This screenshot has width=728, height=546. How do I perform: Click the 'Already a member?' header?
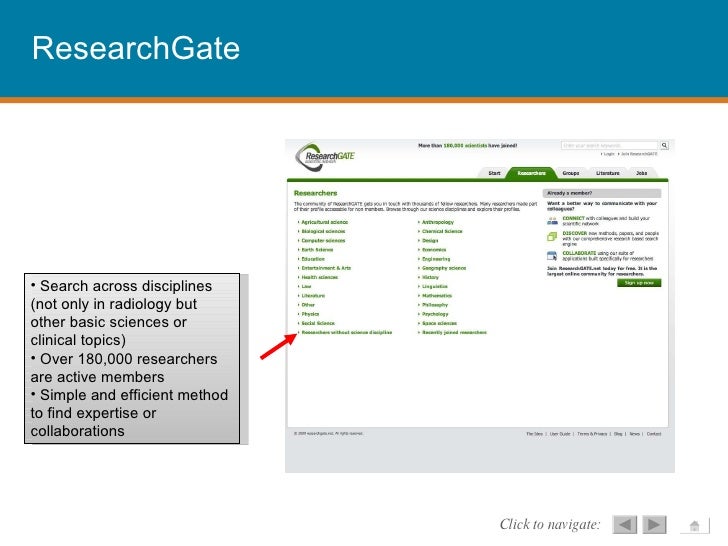pos(602,193)
